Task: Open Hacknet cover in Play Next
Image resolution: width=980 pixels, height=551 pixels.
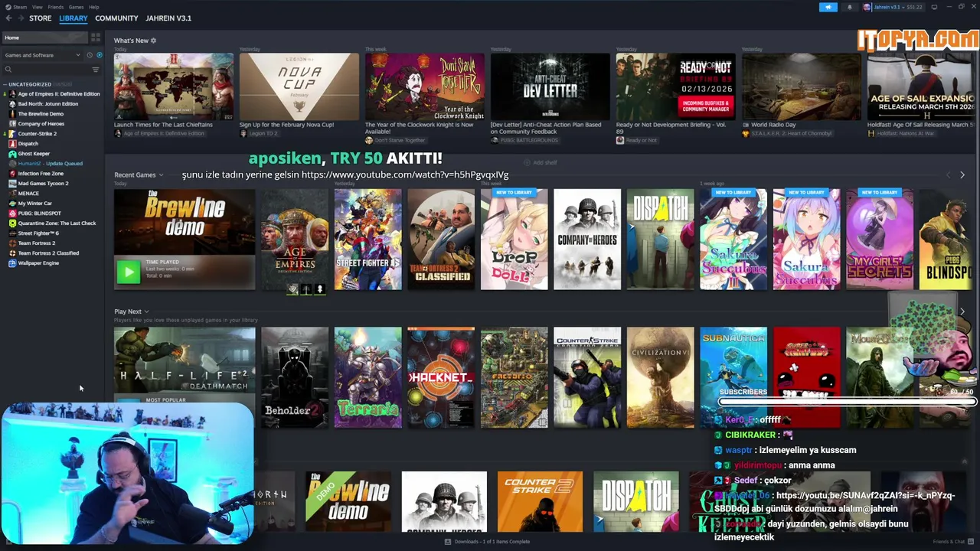Action: click(441, 377)
